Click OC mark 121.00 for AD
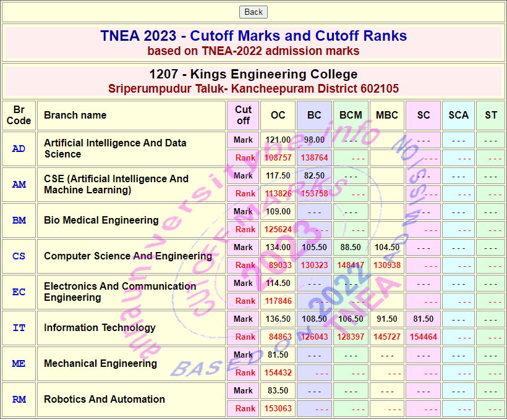Screen dimensions: 507x420 click(x=278, y=140)
